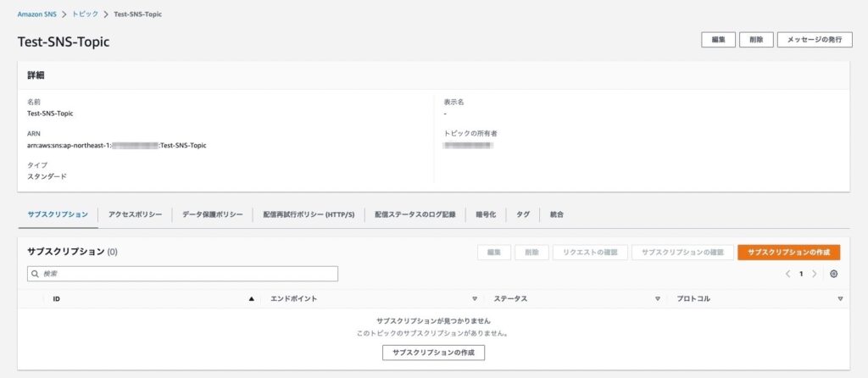This screenshot has height=378, width=868.
Task: Open the データ保護ポリシー tab
Action: coord(213,214)
